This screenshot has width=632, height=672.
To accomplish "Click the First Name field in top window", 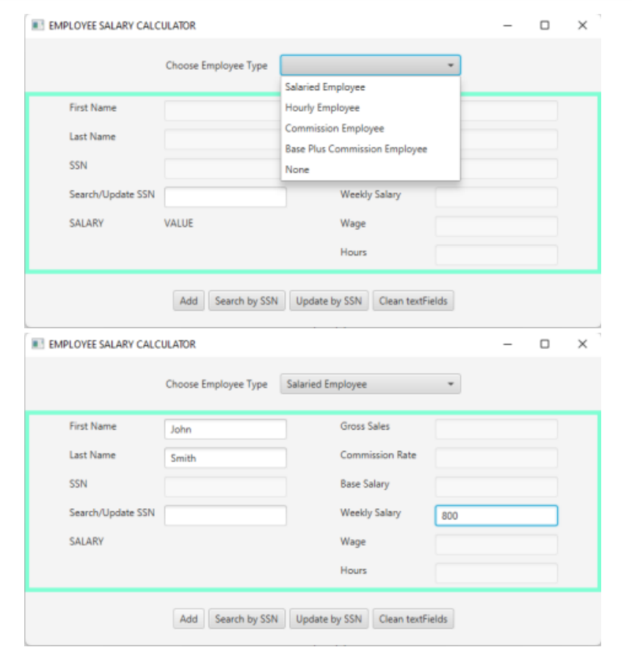I will 222,111.
